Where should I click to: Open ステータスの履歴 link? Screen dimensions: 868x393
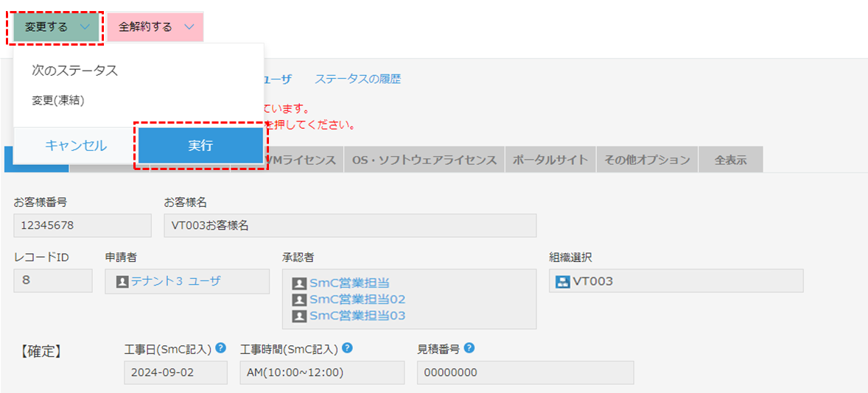point(357,79)
